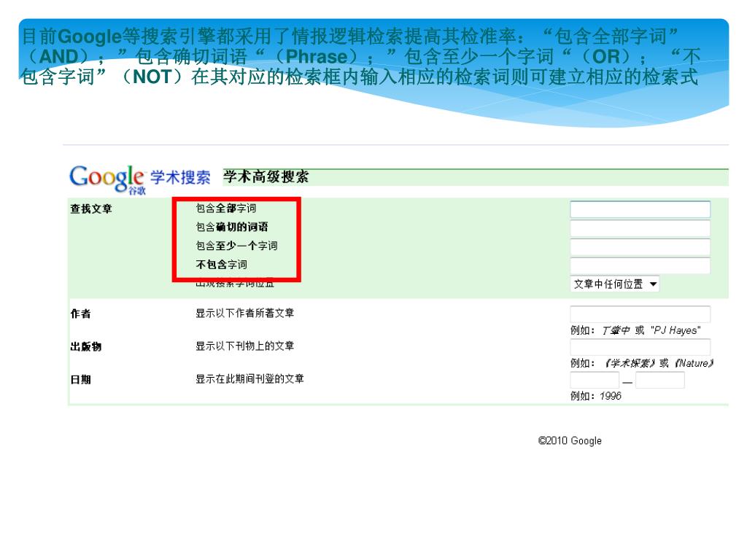The height and width of the screenshot is (560, 747).
Task: Click the 日期 label
Action: 80,379
